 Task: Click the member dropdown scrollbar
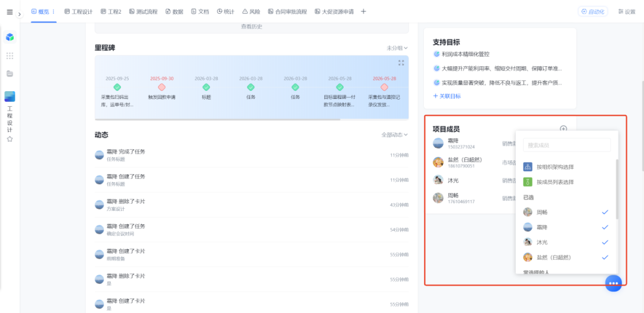point(617,189)
